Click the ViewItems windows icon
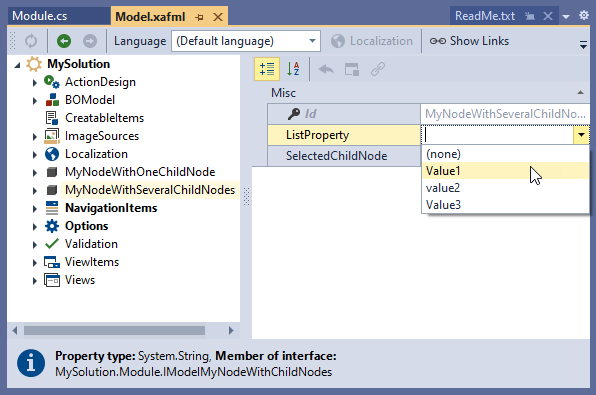Screen dimensions: 596x395 tap(52, 262)
